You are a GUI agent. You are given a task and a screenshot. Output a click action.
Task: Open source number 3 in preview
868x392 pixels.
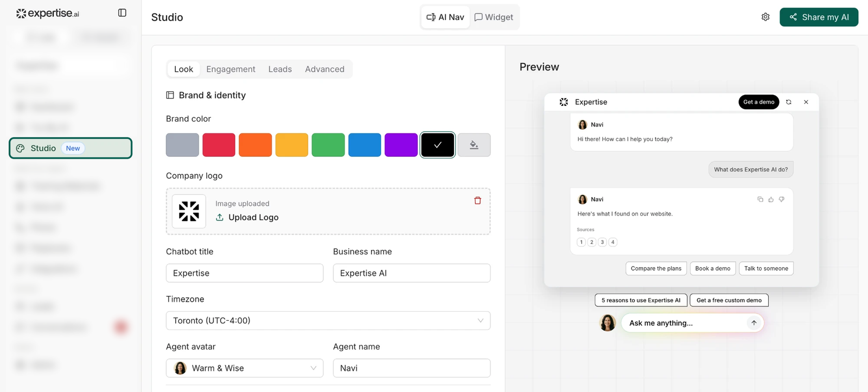pos(602,242)
